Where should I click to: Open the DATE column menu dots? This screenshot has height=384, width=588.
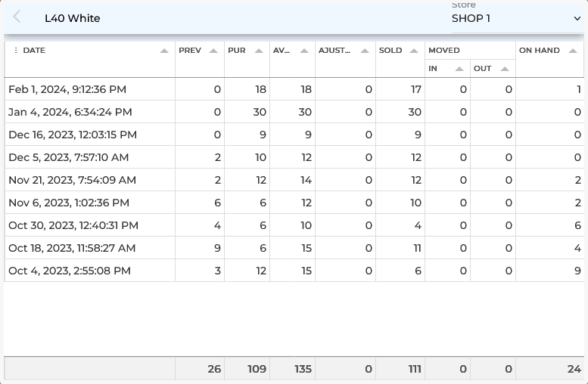[16, 51]
